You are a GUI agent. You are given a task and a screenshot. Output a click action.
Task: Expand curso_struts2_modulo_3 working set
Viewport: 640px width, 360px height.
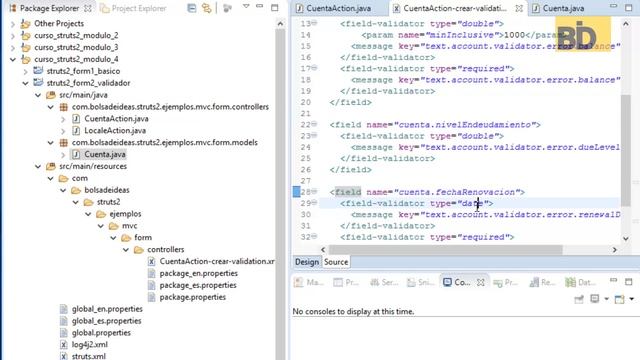13,48
